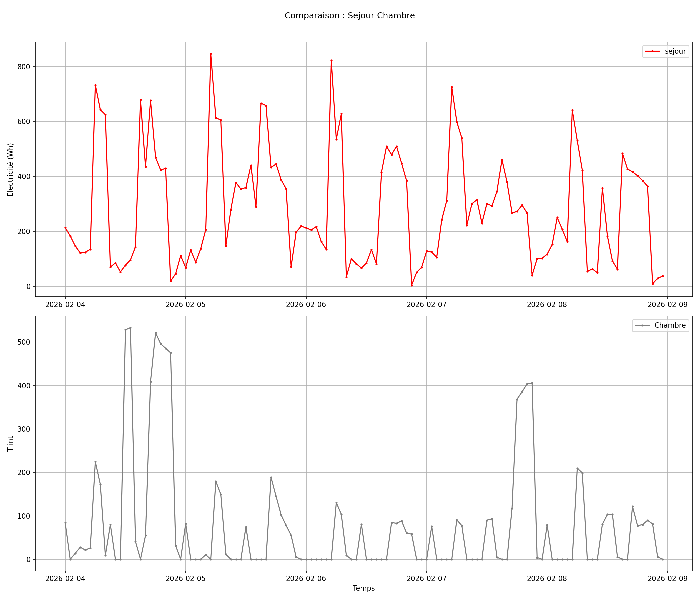Click the 'Electricité (Wh)' y-axis label
700x600 pixels.
(10, 170)
